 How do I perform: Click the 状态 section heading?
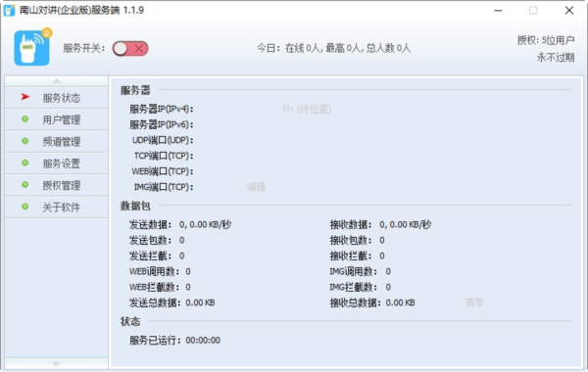pyautogui.click(x=130, y=321)
